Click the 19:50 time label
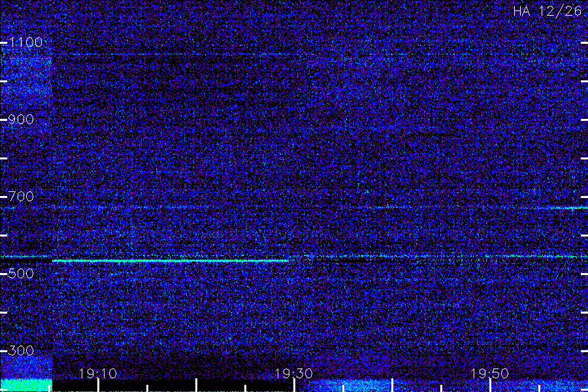This screenshot has width=588, height=392. (x=489, y=374)
